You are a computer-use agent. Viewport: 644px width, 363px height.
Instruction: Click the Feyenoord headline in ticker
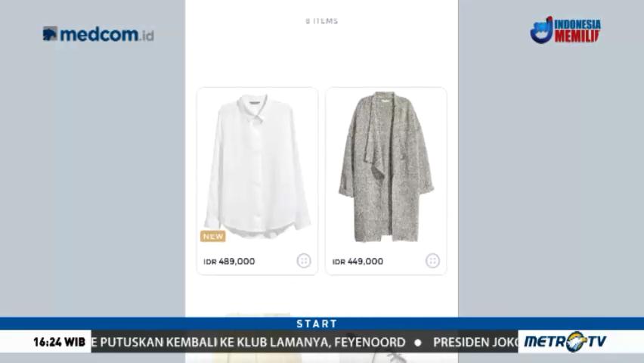tap(249, 342)
